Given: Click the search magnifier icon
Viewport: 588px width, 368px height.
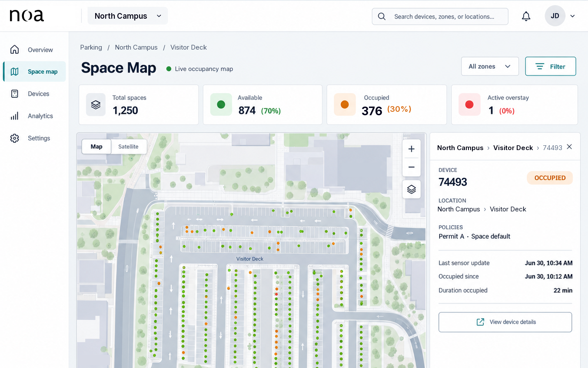Looking at the screenshot, I should click(x=382, y=17).
